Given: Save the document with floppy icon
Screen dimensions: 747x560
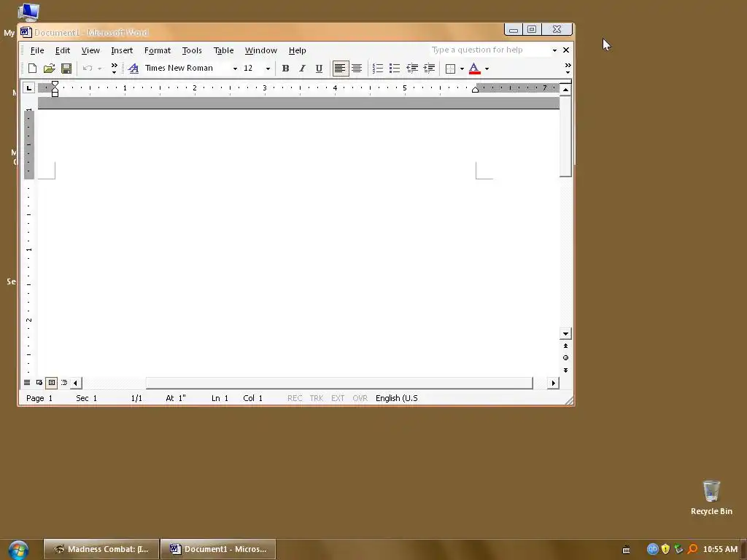Looking at the screenshot, I should (x=66, y=69).
